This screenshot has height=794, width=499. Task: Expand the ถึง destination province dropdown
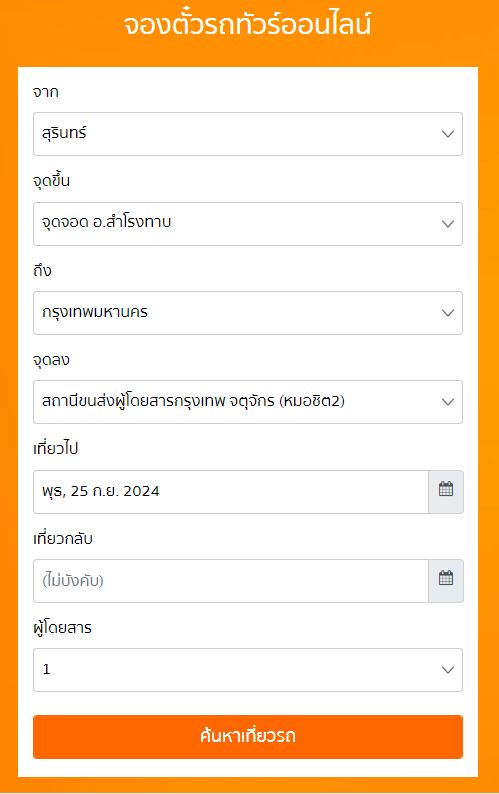pyautogui.click(x=248, y=313)
